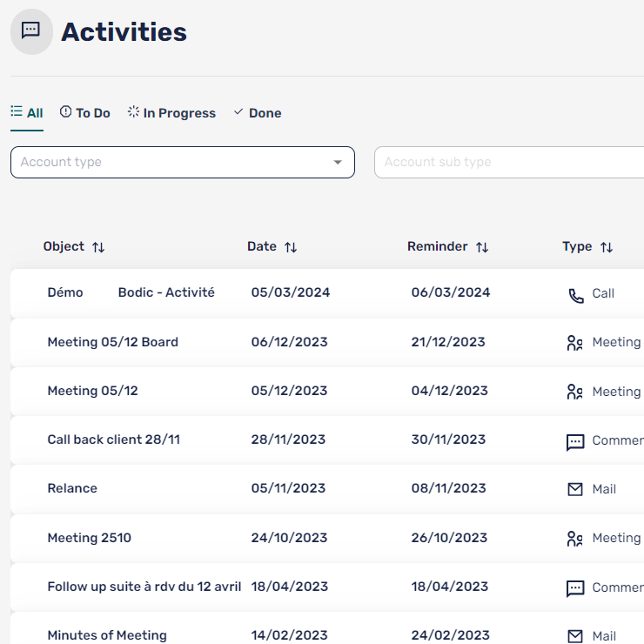Click the meeting icon for Meeting 05/12 Board
644x644 pixels.
click(574, 343)
